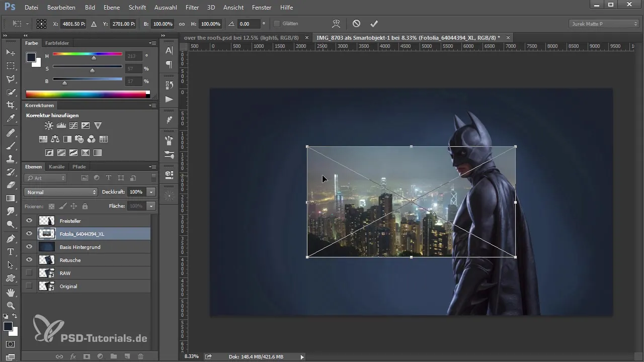644x362 pixels.
Task: Open the Fläche fill dropdown arrow
Action: [151, 206]
